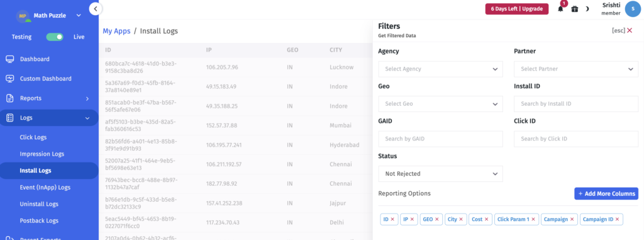
Task: Click the IP column header
Action: click(x=209, y=50)
